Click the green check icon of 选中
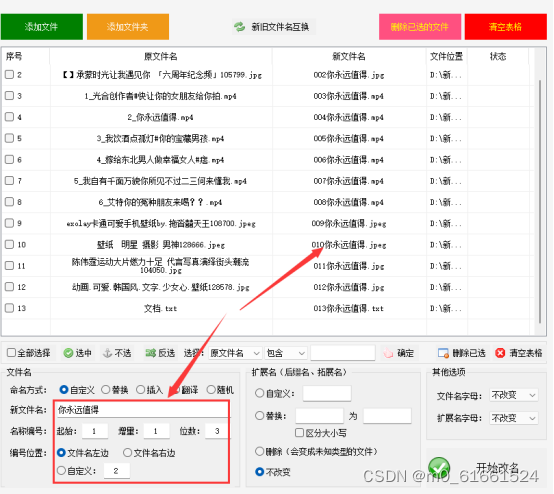The width and height of the screenshot is (554, 494). tap(68, 353)
